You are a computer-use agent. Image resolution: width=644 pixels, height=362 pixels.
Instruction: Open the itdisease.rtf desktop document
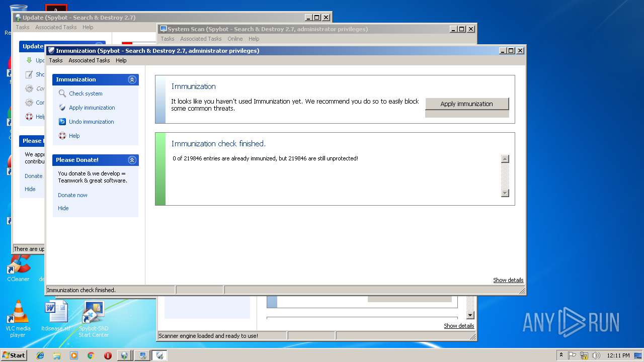click(x=56, y=316)
